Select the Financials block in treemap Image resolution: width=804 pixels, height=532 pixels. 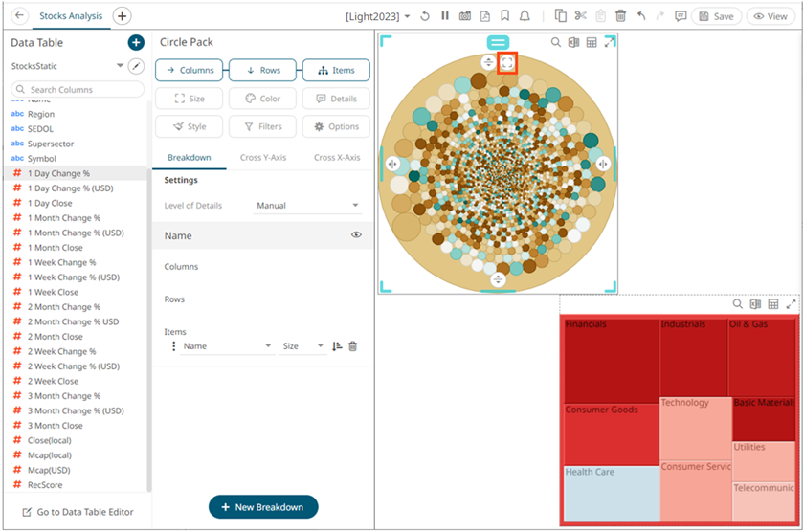[610, 360]
